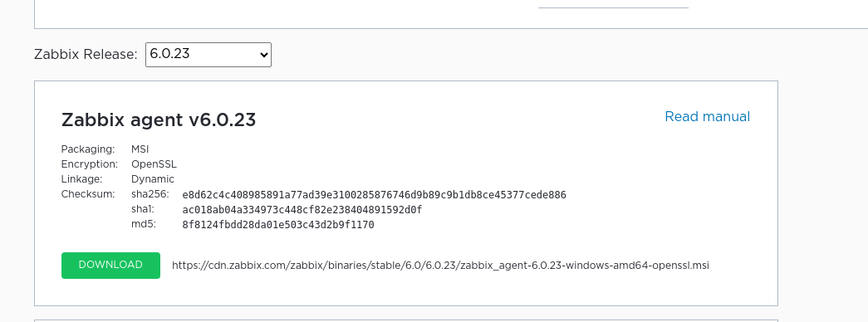This screenshot has width=868, height=322.
Task: Click the green DOWNLOAD button
Action: pos(110,266)
